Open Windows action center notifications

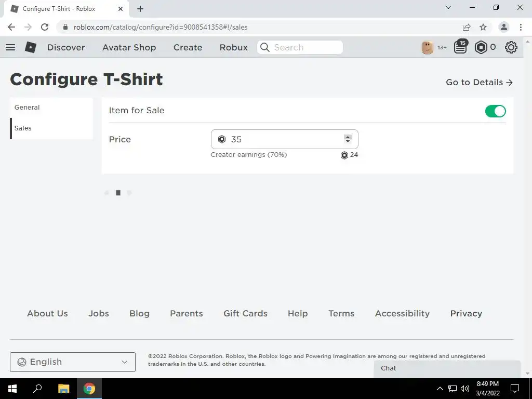pyautogui.click(x=515, y=389)
